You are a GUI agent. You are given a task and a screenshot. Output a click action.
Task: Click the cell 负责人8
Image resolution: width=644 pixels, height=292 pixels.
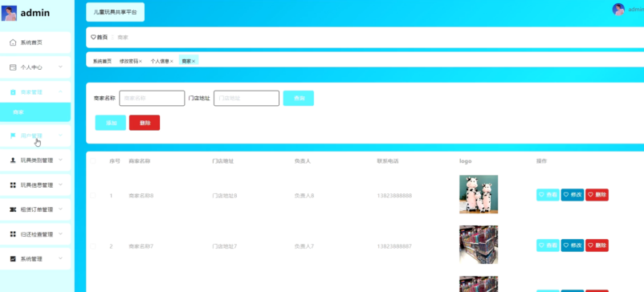tap(304, 196)
